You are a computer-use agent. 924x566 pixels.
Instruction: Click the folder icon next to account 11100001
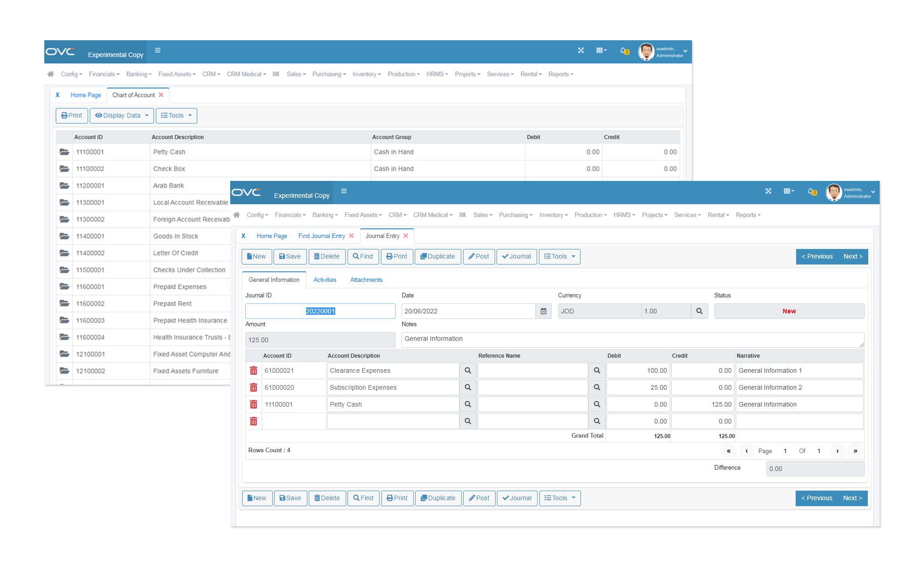(64, 152)
